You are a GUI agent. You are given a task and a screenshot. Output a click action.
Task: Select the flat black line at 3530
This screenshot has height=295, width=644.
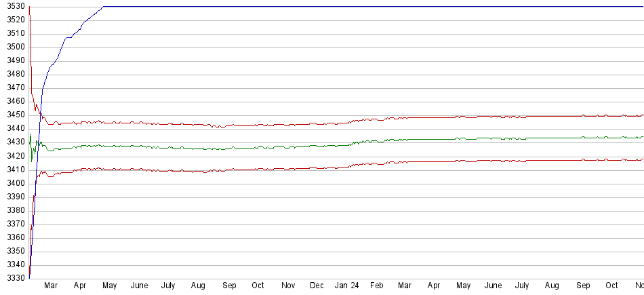click(x=339, y=7)
